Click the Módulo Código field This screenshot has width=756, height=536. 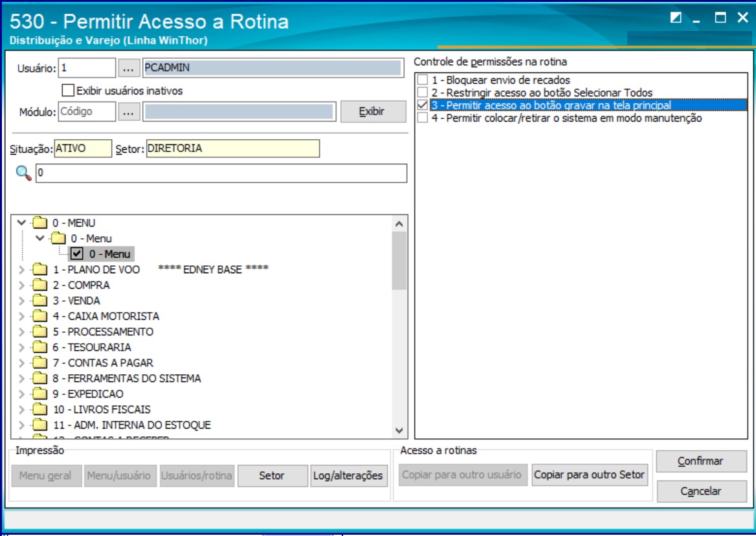pos(87,112)
